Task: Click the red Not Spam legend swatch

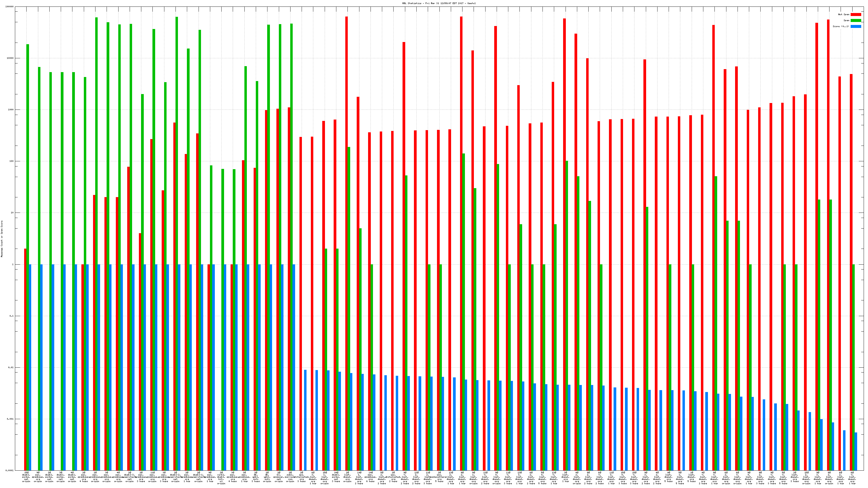Action: pos(856,14)
